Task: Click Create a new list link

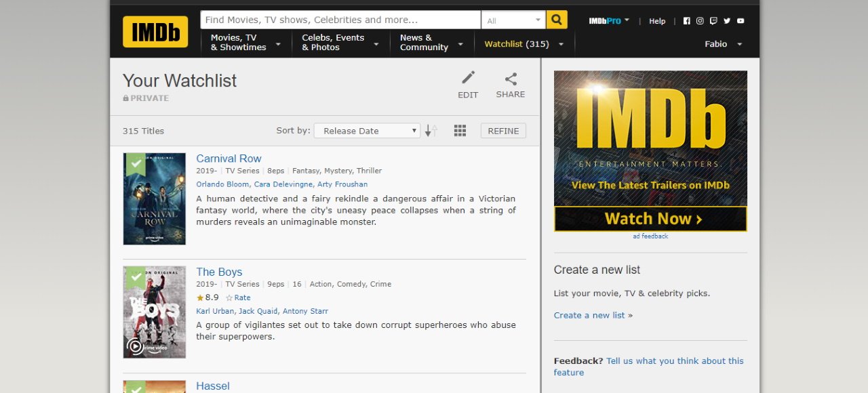Action: 589,315
